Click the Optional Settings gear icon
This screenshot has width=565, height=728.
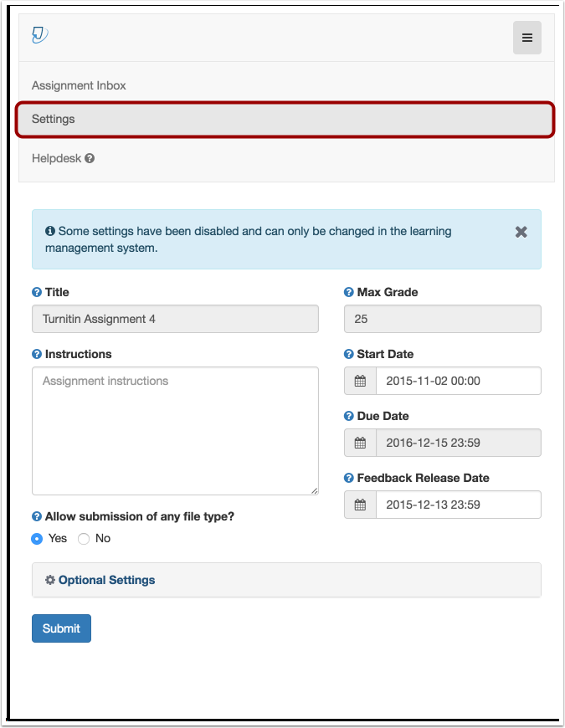click(50, 580)
